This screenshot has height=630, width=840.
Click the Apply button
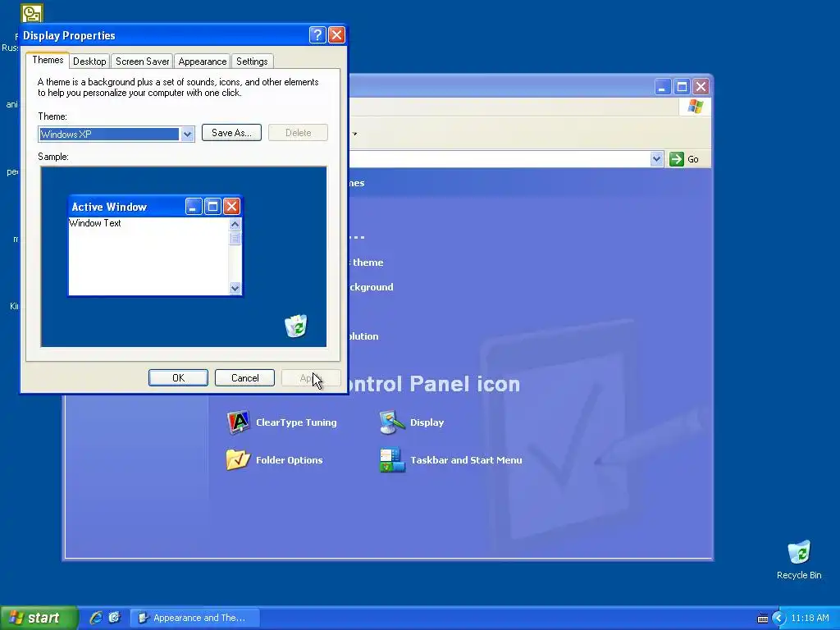tap(311, 377)
